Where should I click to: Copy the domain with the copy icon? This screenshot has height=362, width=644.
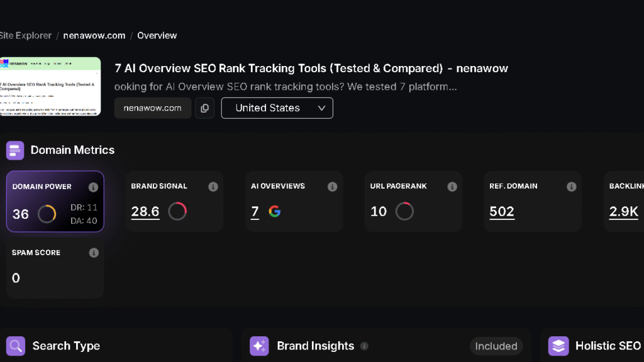pos(204,108)
